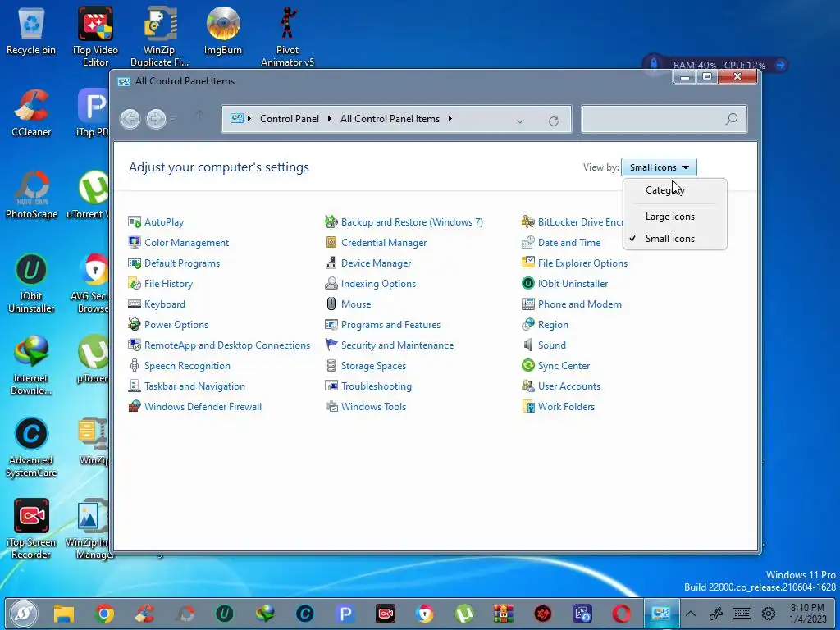Open Taskbar and Navigation link

pos(194,386)
